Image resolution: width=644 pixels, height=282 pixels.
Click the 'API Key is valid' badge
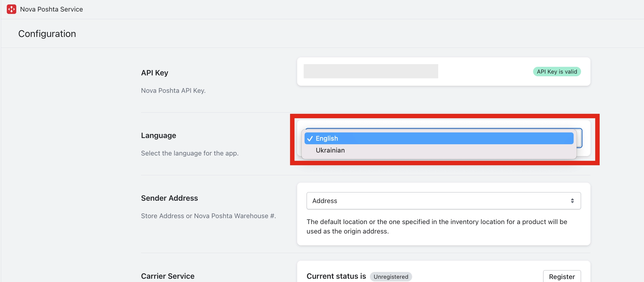557,72
